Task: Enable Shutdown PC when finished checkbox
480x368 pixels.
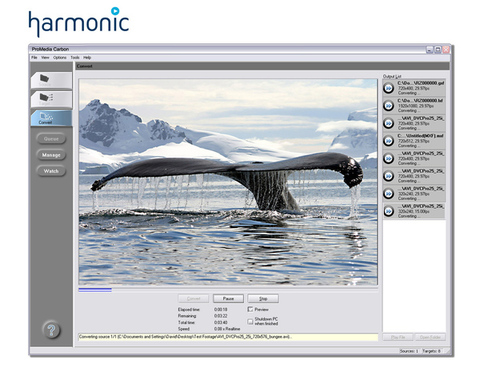Action: (250, 321)
